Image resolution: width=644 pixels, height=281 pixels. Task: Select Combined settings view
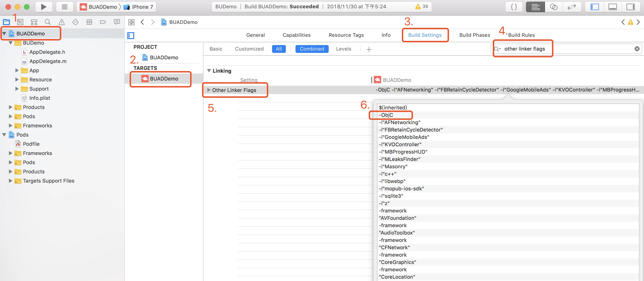pyautogui.click(x=312, y=49)
